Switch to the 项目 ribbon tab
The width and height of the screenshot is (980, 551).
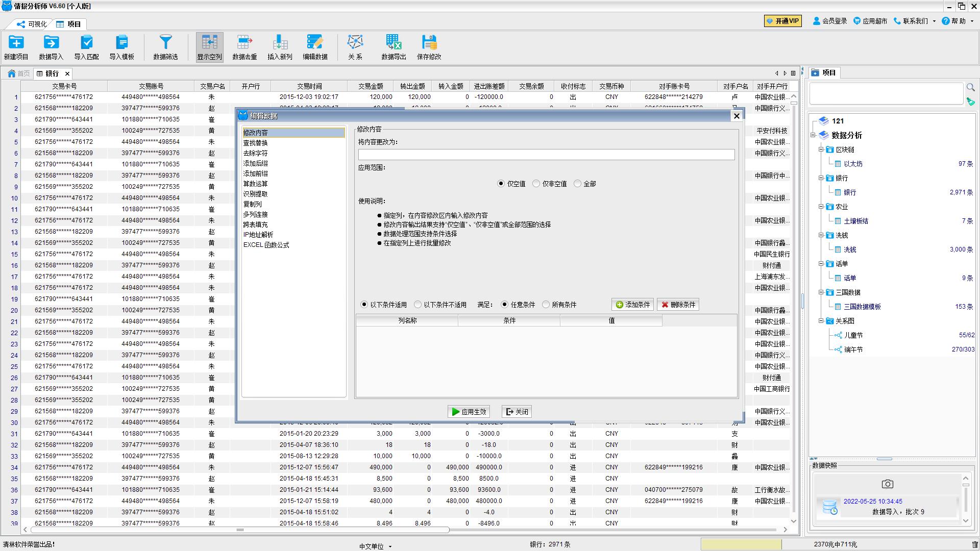click(x=69, y=24)
